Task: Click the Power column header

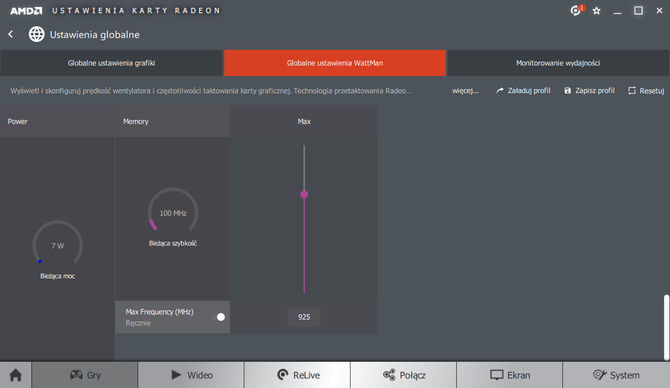Action: pyautogui.click(x=57, y=121)
